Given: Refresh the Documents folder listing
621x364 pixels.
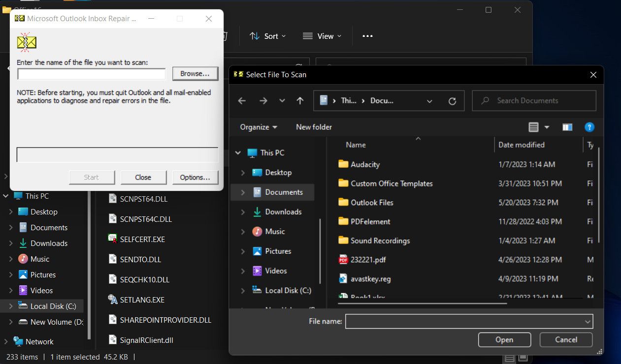Looking at the screenshot, I should pos(452,101).
